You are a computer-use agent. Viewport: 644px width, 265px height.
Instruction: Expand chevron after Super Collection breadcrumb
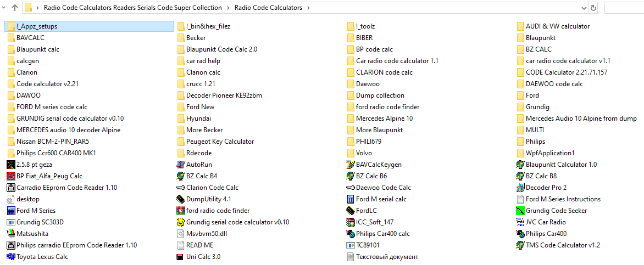[x=228, y=7]
